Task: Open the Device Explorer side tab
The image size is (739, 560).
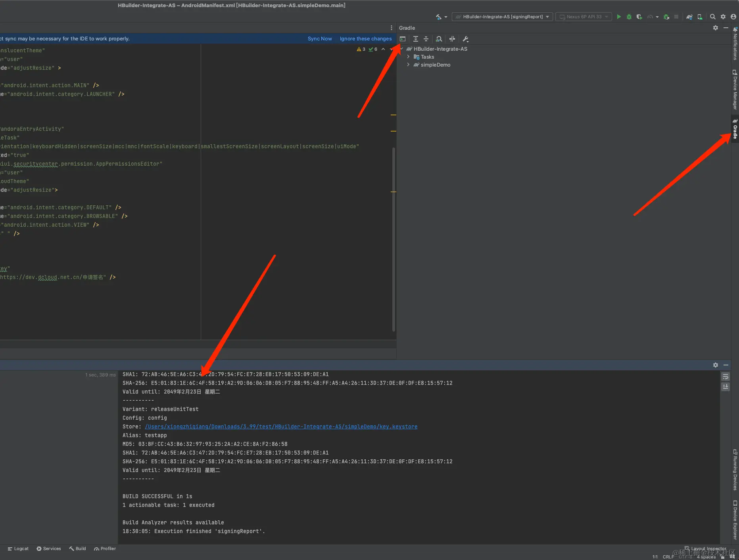Action: [735, 520]
